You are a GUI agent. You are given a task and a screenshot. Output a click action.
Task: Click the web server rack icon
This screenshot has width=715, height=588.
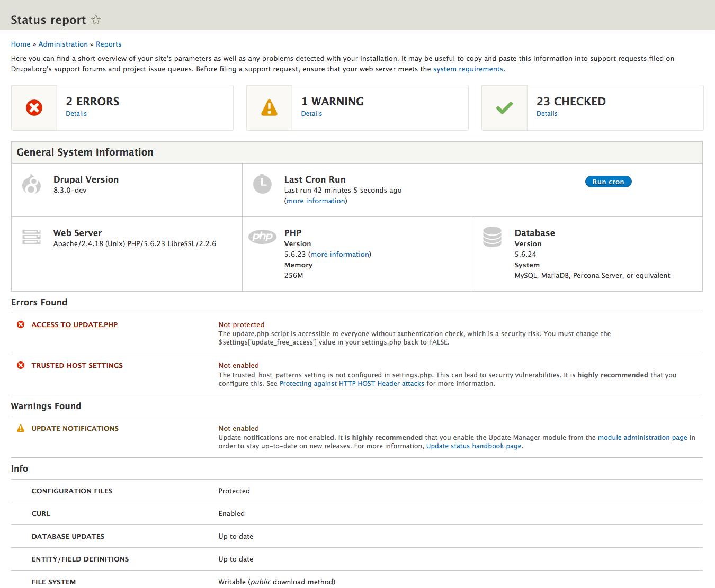[x=32, y=237]
